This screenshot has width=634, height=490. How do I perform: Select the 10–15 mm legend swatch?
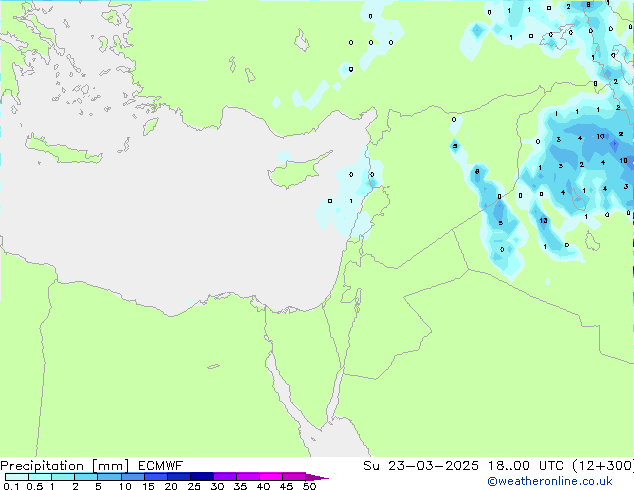(x=132, y=477)
